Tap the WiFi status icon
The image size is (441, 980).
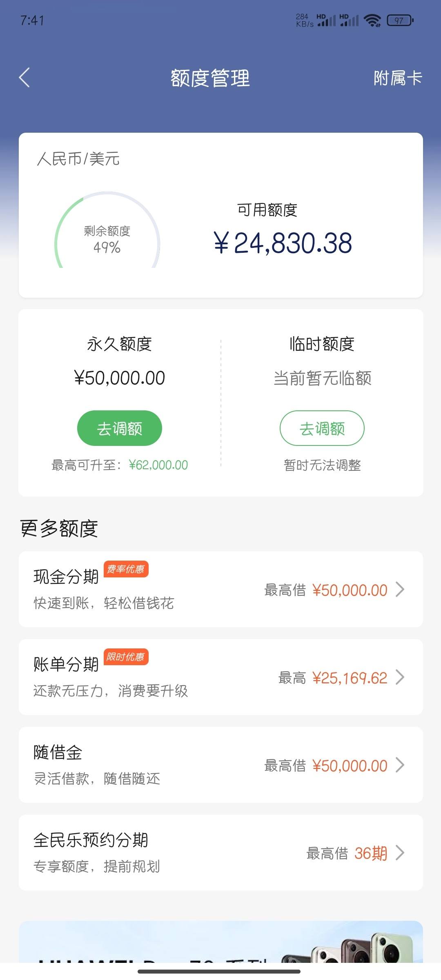click(372, 20)
